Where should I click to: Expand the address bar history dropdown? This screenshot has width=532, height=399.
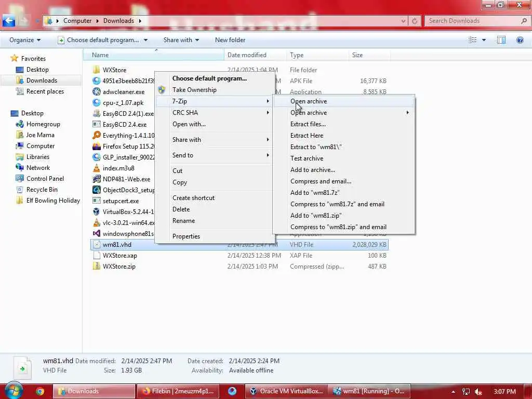(403, 21)
